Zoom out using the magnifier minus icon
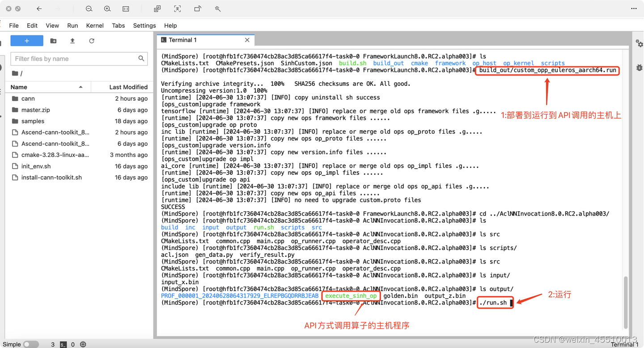The height and width of the screenshot is (348, 644). pyautogui.click(x=89, y=8)
